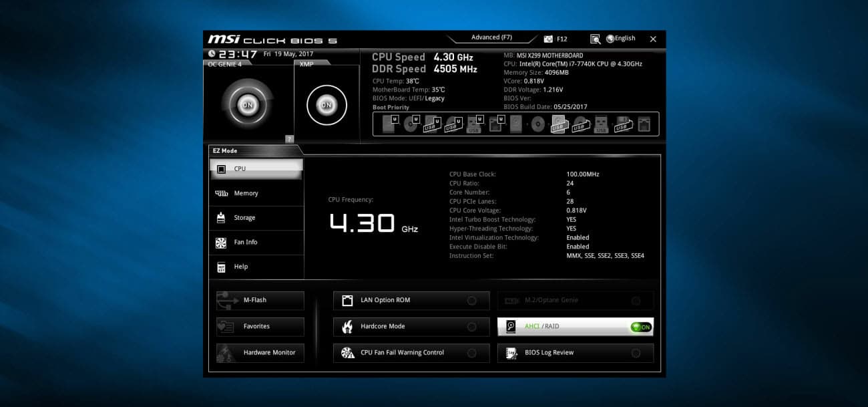The width and height of the screenshot is (868, 407).
Task: Open the Hardware Monitor
Action: 260,353
